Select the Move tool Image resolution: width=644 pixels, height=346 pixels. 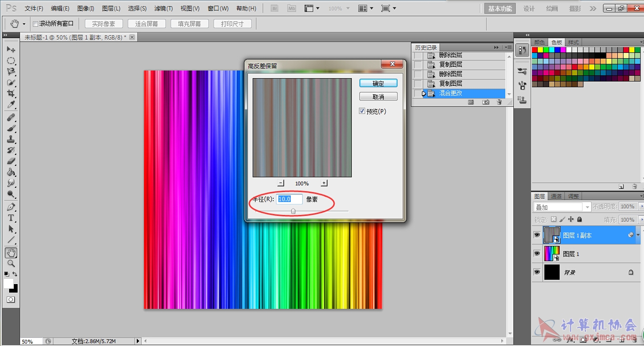pyautogui.click(x=11, y=49)
